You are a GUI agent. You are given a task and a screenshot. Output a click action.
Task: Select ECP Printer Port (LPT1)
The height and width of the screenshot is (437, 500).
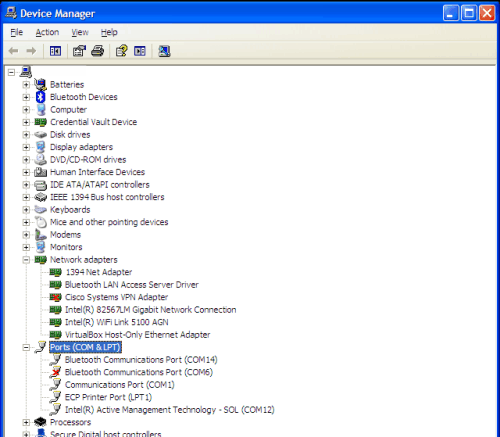108,397
